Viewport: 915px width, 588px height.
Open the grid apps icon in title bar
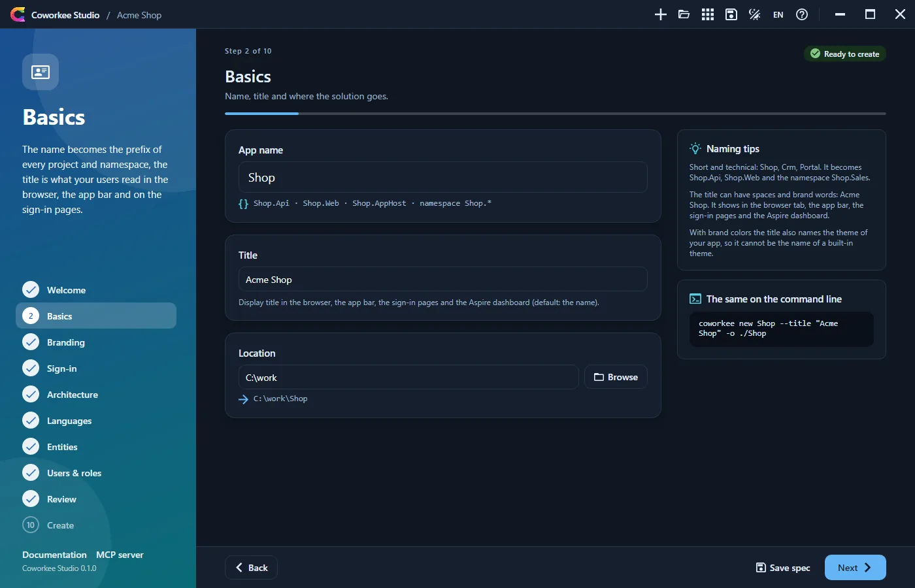click(708, 14)
